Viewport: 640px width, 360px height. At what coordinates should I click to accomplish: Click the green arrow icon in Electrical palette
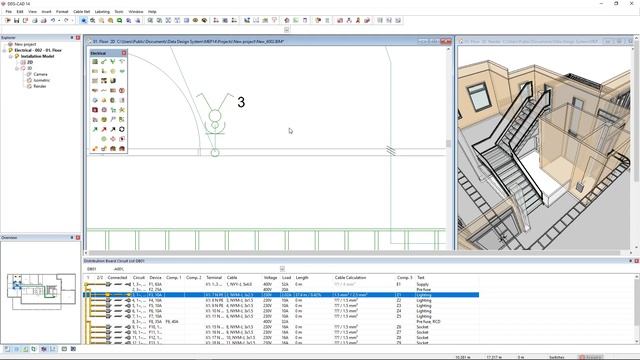click(95, 129)
